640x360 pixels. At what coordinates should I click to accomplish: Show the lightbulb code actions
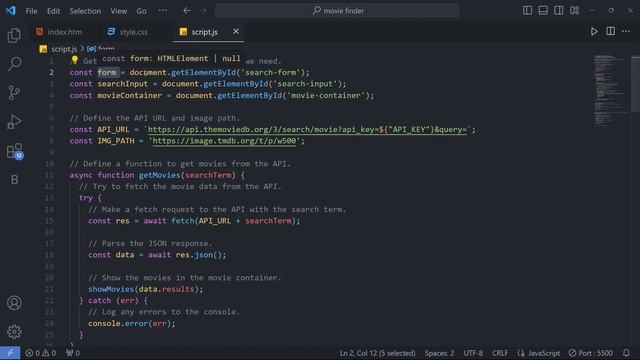[75, 60]
